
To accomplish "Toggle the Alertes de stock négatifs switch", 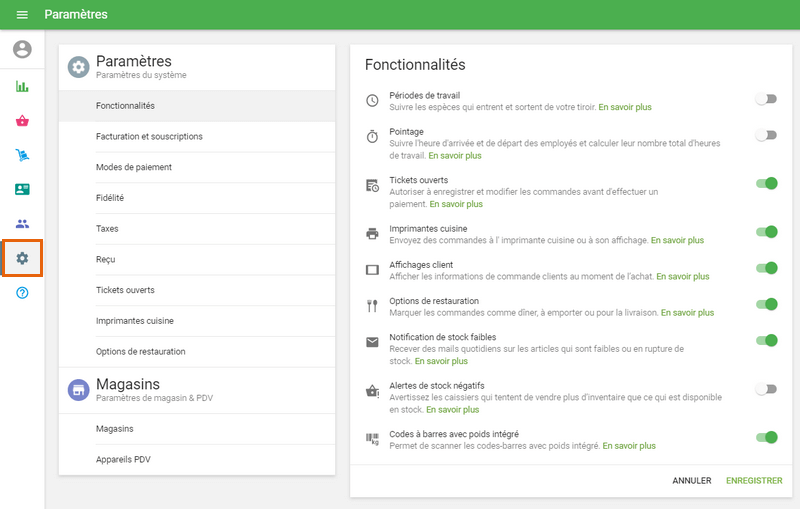I will pyautogui.click(x=766, y=389).
